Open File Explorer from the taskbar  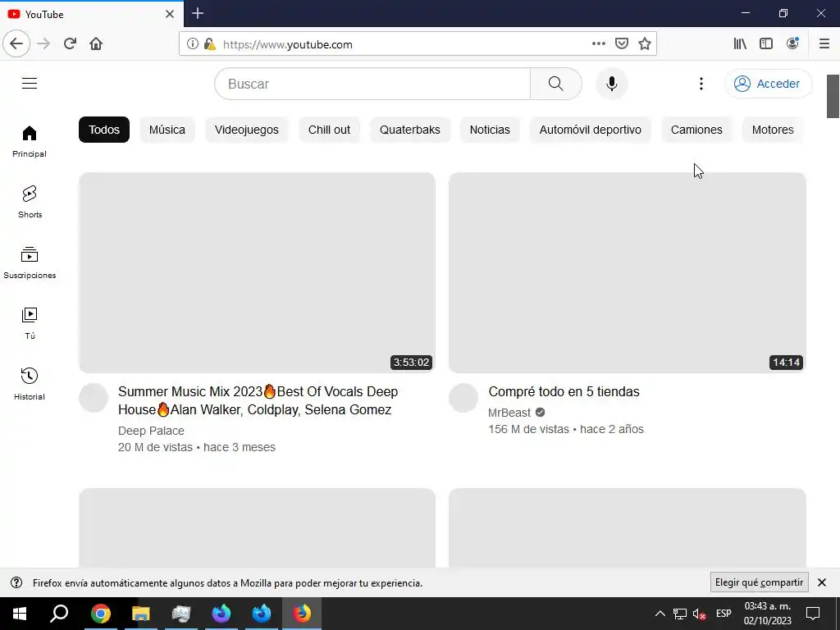point(141,614)
